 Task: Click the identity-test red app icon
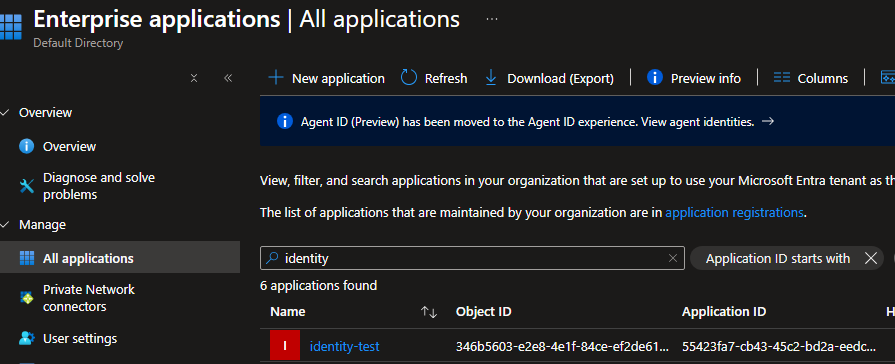tap(285, 346)
